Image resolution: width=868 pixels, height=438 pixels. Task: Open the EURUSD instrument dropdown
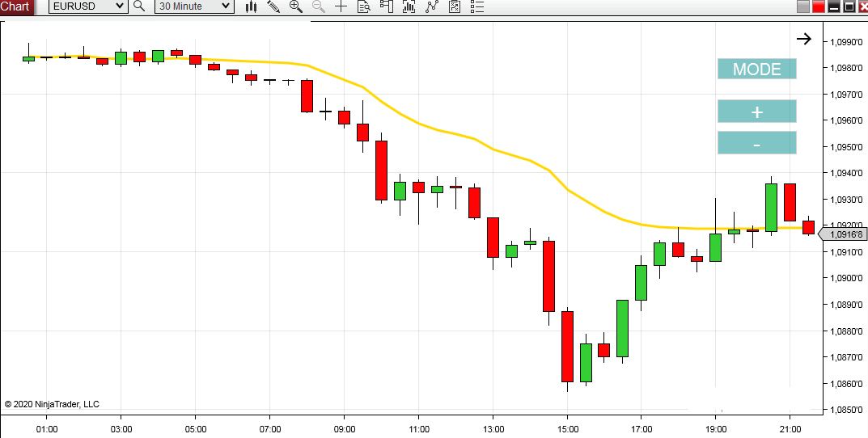87,6
